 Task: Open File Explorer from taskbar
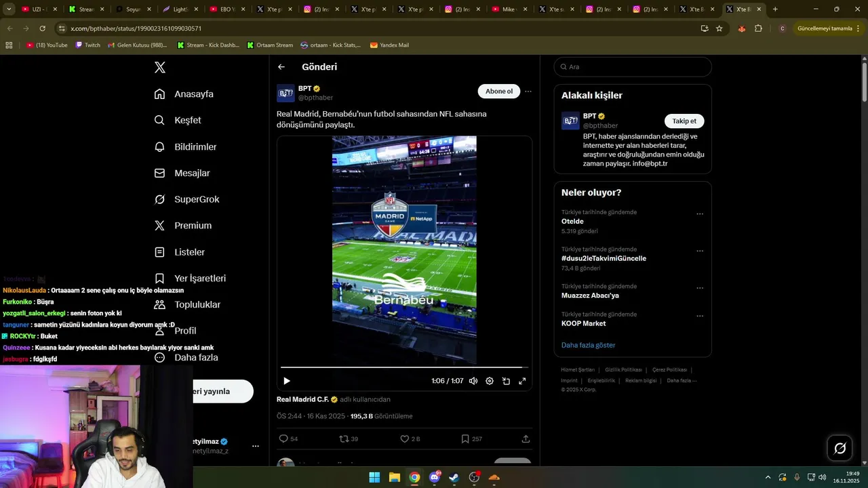(395, 477)
